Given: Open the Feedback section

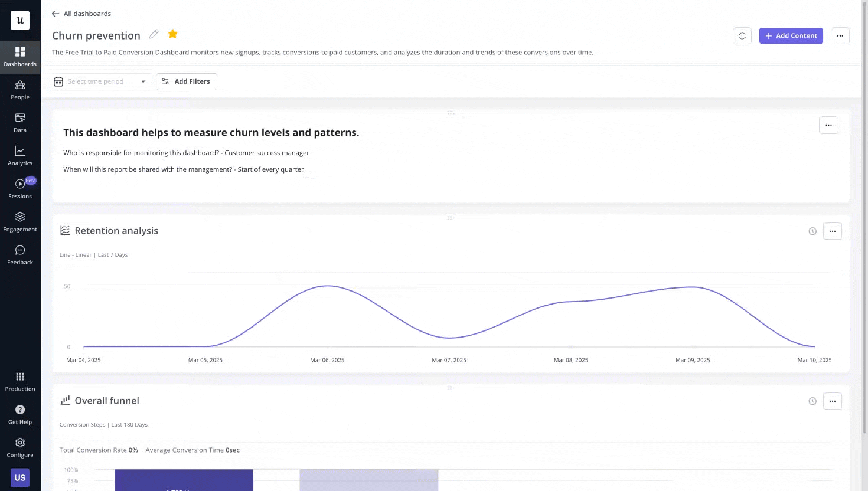Looking at the screenshot, I should click(20, 255).
